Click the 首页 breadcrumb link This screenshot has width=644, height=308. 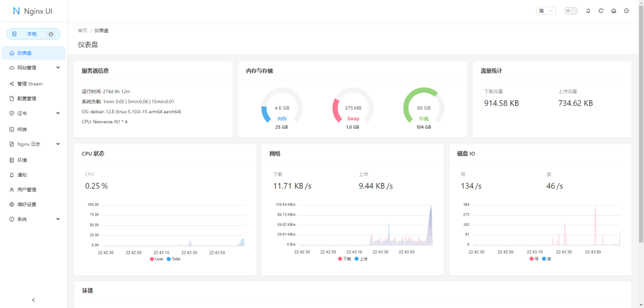[x=82, y=30]
